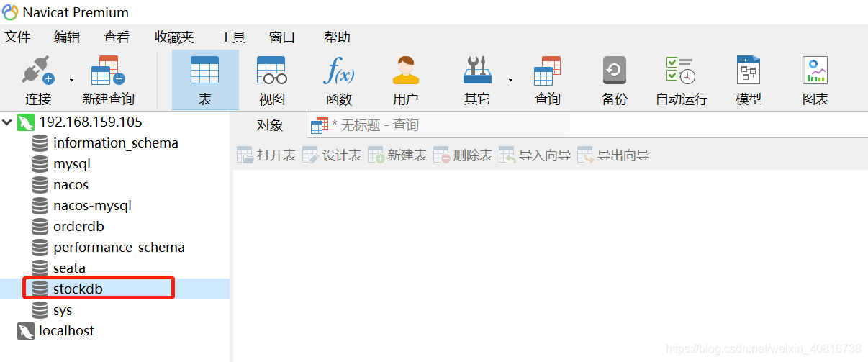Click the 查询 (Query) toolbar icon
This screenshot has height=362, width=868.
[x=547, y=71]
